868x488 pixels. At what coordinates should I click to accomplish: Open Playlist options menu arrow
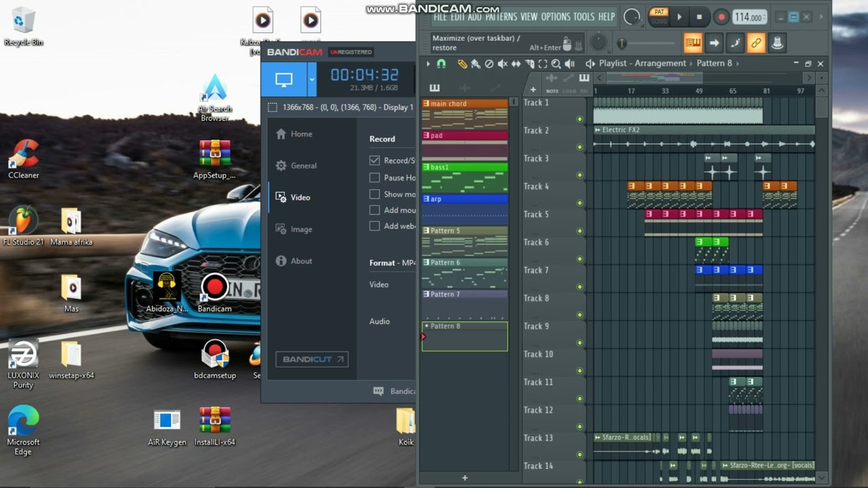[x=428, y=64]
